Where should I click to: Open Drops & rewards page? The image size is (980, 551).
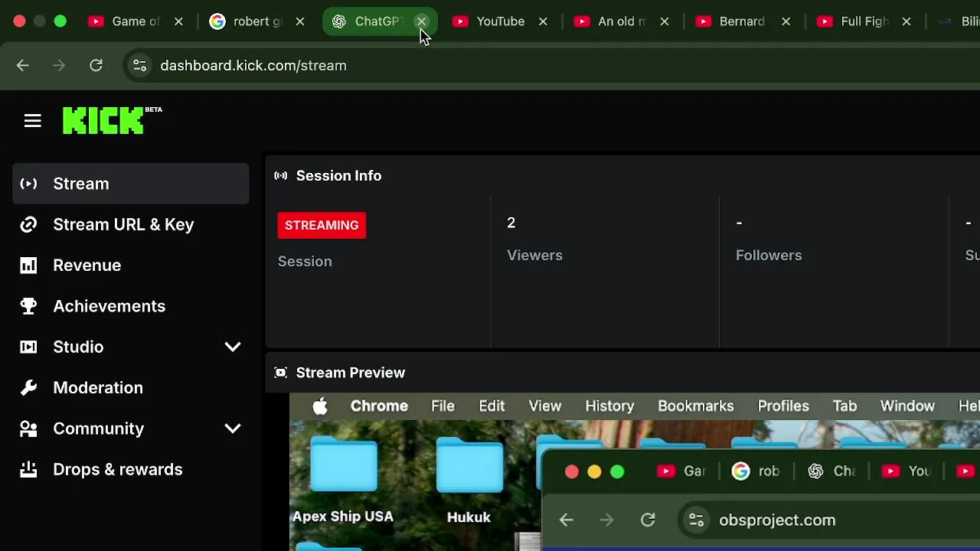coord(130,469)
